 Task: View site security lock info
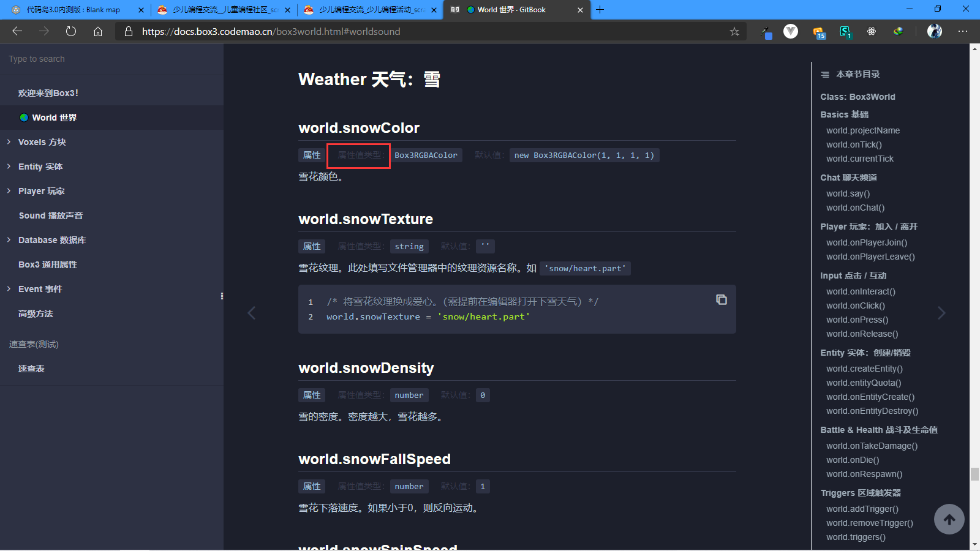point(128,31)
